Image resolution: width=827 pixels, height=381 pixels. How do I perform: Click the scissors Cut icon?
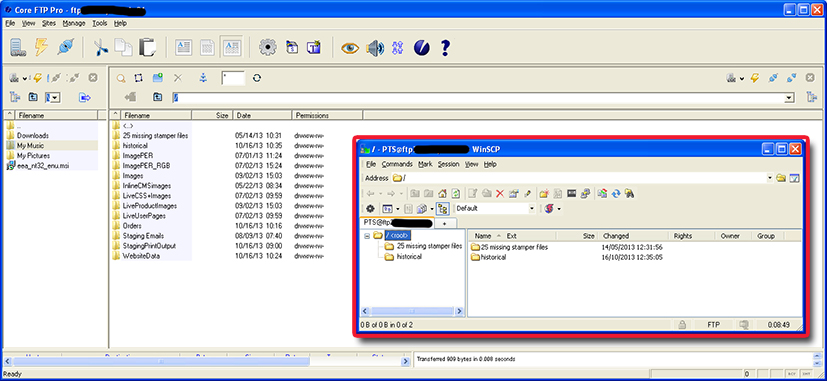point(100,47)
